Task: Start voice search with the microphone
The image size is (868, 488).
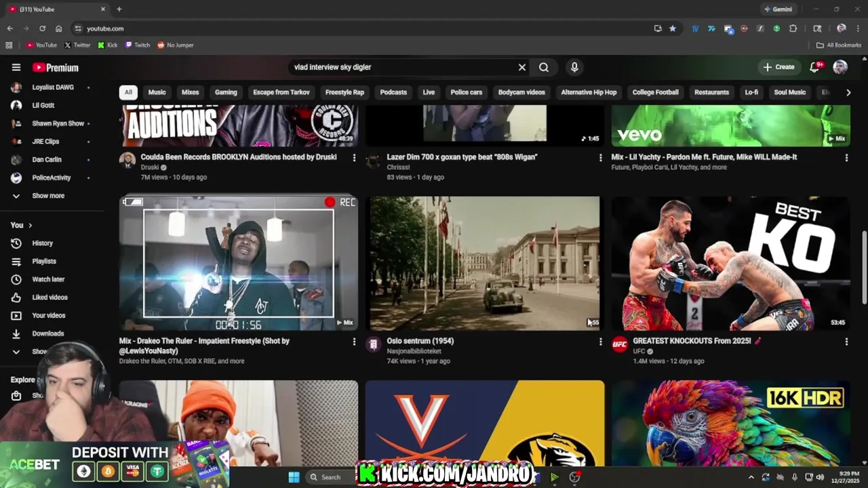Action: coord(574,67)
